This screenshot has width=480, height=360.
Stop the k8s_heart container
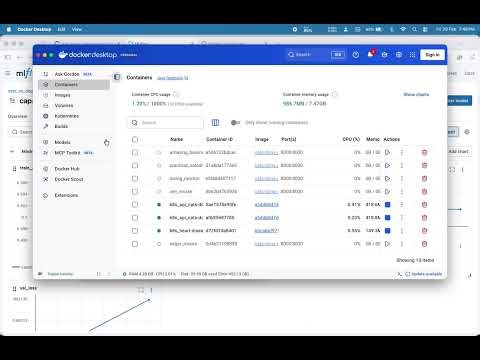387,231
